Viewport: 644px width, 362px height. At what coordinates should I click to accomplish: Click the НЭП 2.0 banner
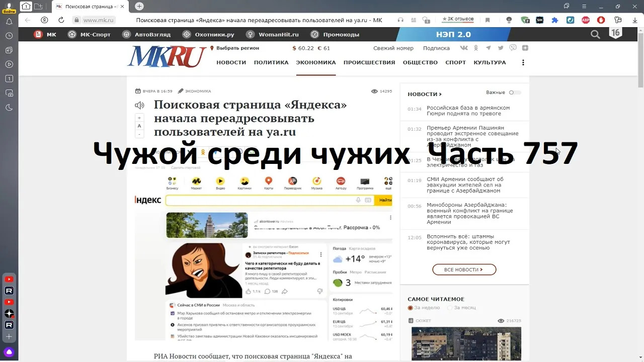coord(453,35)
